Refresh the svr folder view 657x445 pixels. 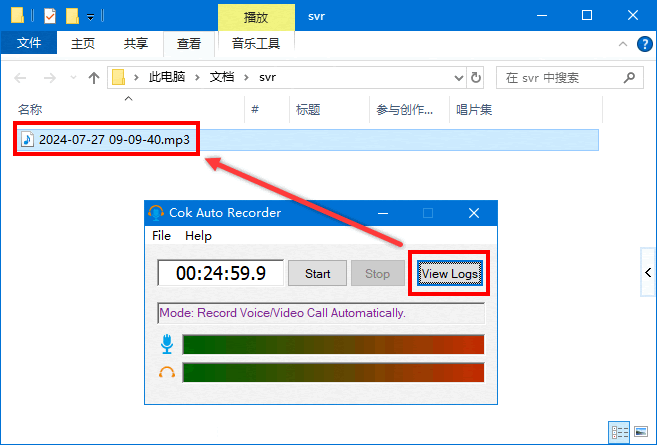click(476, 77)
